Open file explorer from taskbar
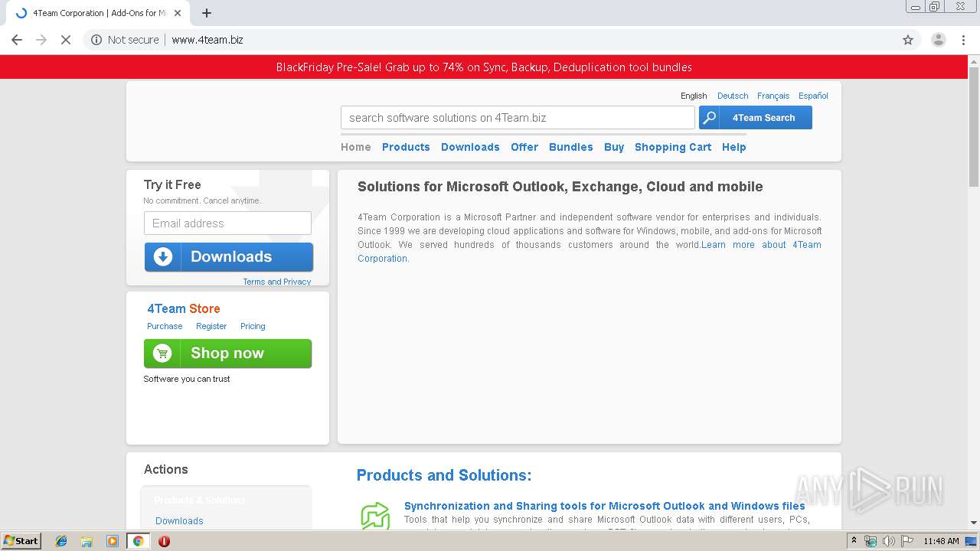Image resolution: width=980 pixels, height=551 pixels. pyautogui.click(x=87, y=541)
